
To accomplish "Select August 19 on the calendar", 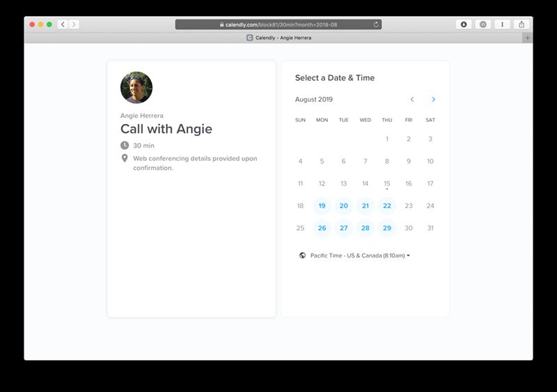I will [x=322, y=206].
